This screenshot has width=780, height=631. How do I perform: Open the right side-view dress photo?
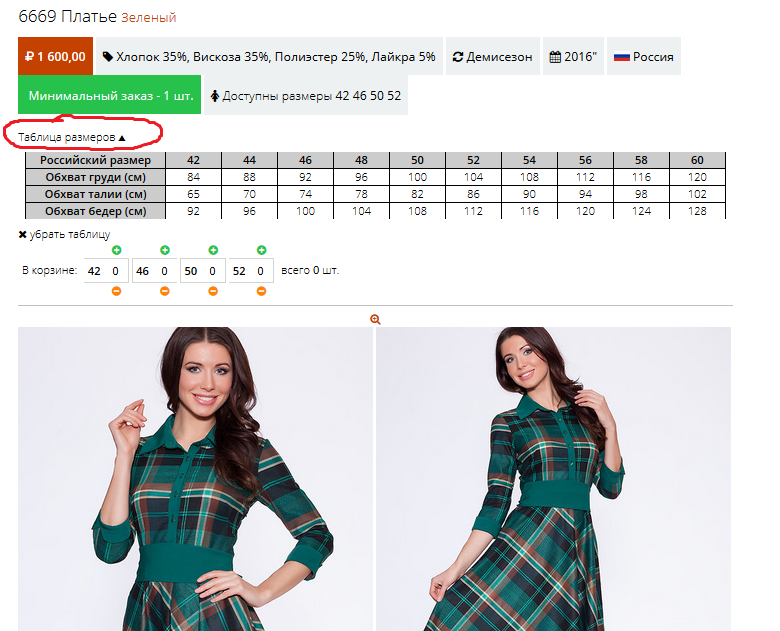[553, 479]
